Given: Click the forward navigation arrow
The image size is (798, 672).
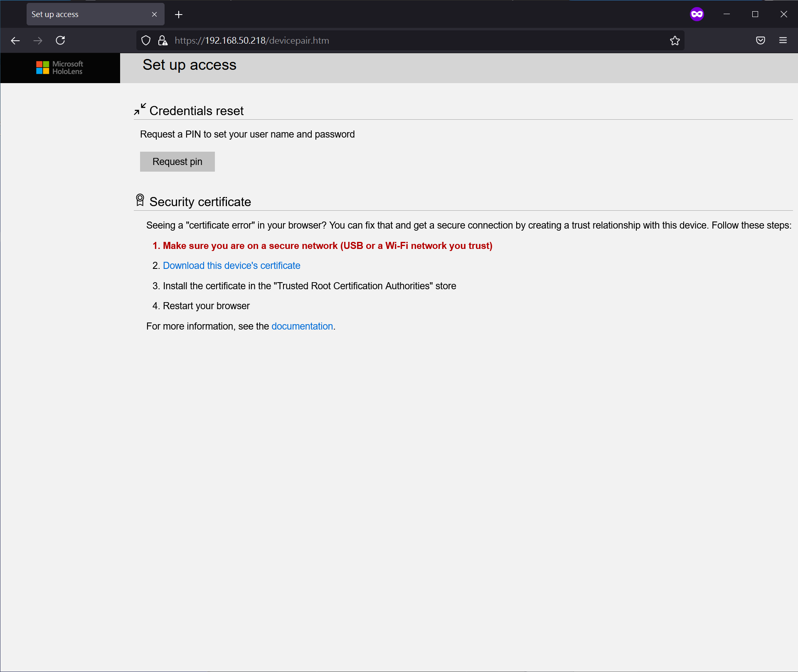Looking at the screenshot, I should (x=38, y=40).
